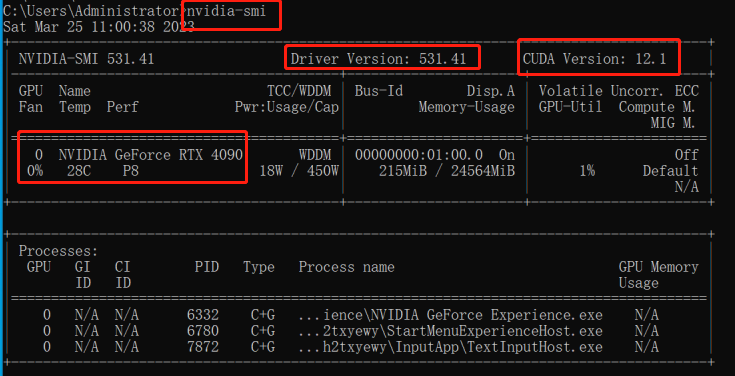
Task: Click the CUDA Version: 12.1 text
Action: coord(594,59)
